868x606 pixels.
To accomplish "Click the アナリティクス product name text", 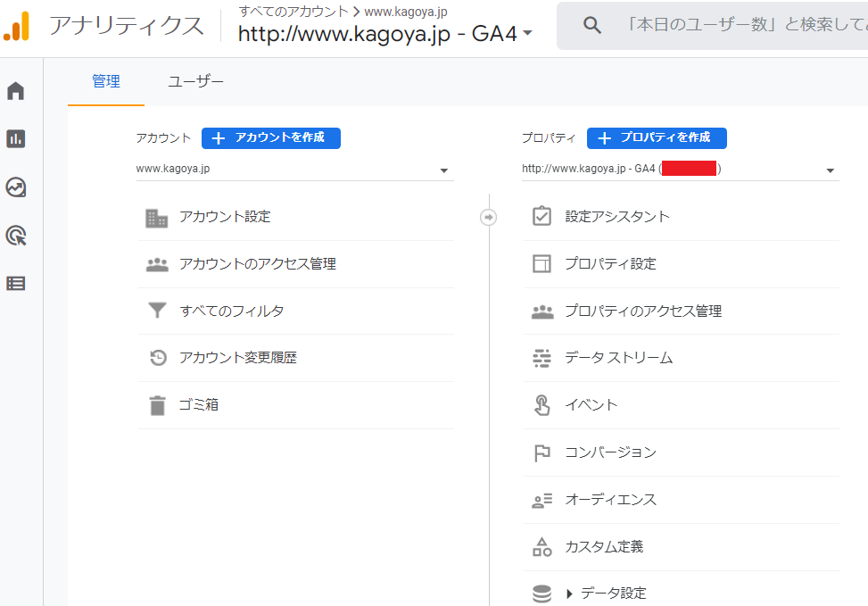I will pos(127,26).
